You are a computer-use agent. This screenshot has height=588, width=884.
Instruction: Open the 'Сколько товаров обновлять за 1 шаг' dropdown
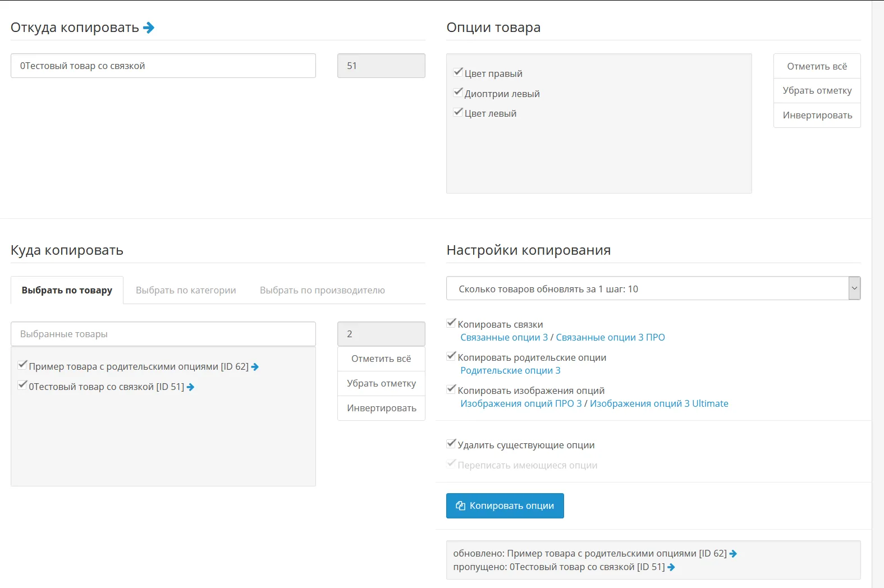point(653,288)
